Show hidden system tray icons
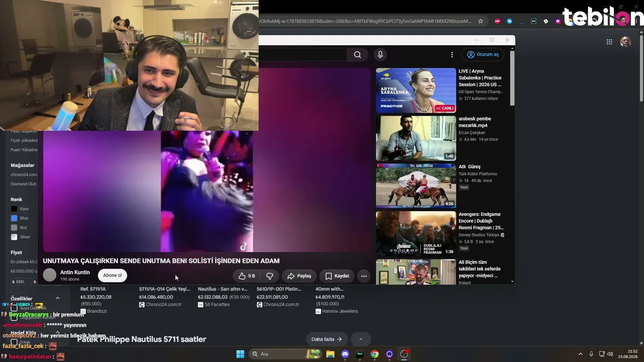Viewport: 644px width, 362px height. (x=580, y=354)
